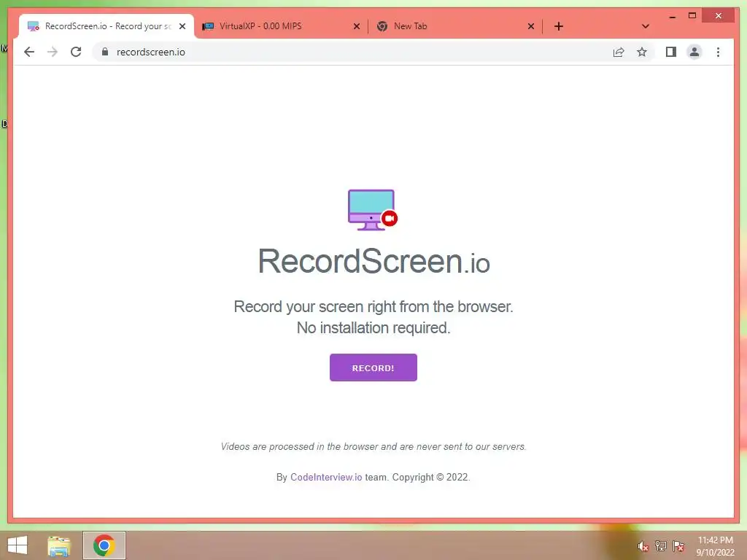
Task: Reload the recordscreen.io page
Action: click(76, 52)
